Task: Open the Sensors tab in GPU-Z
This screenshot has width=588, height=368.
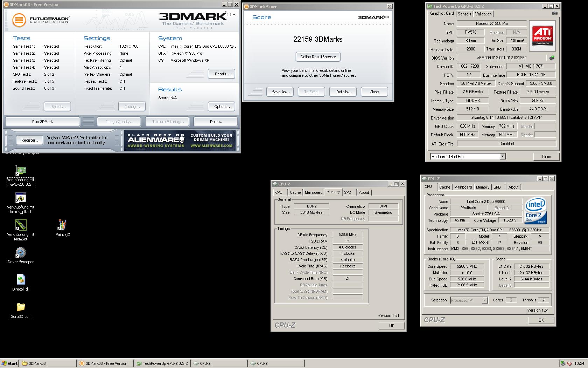Action: (x=464, y=14)
